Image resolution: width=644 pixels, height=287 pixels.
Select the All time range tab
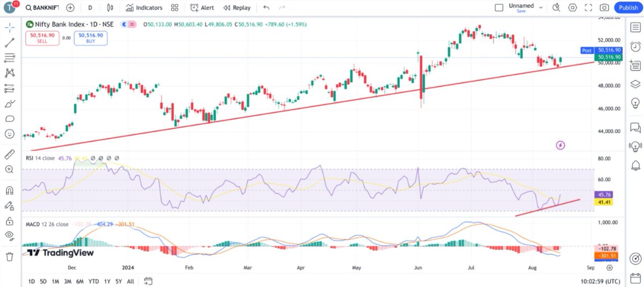tap(130, 281)
